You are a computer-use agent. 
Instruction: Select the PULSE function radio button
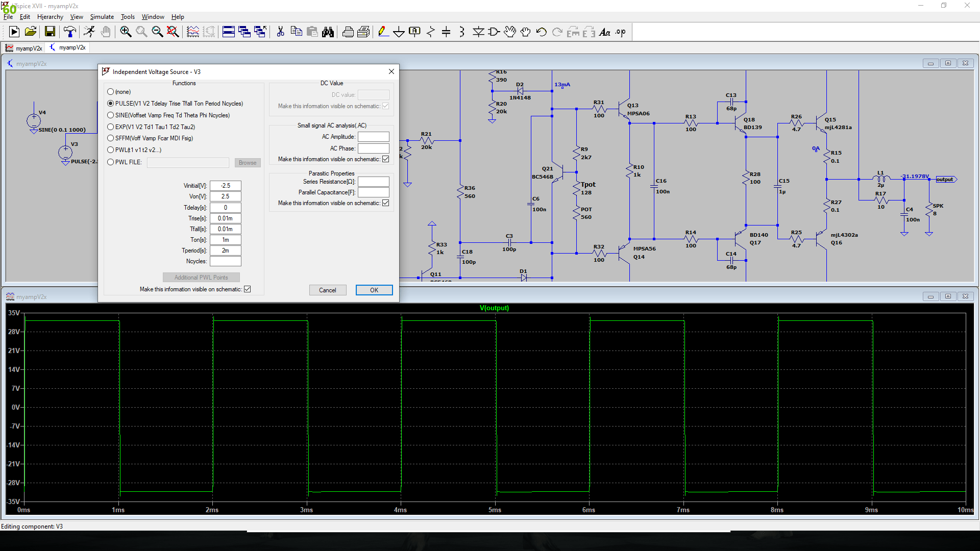[110, 104]
